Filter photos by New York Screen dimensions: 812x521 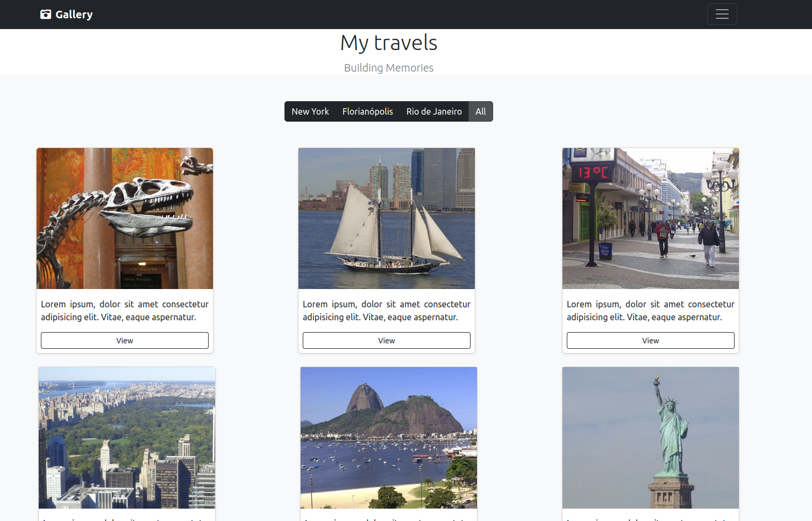click(x=310, y=111)
